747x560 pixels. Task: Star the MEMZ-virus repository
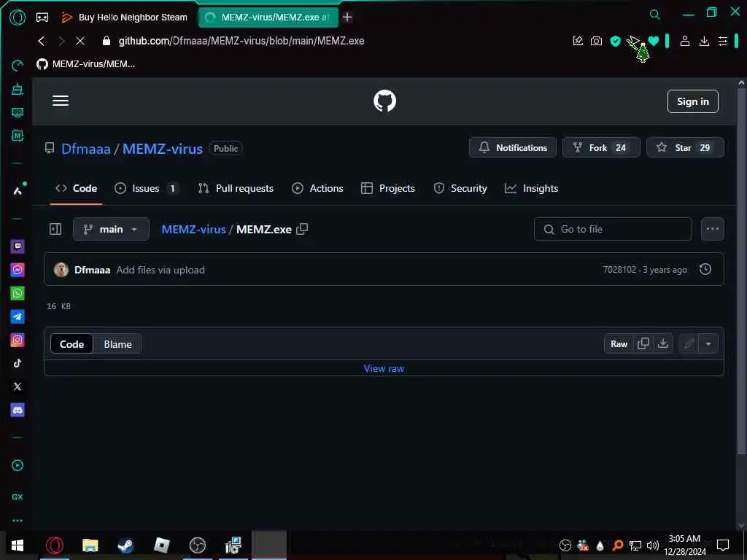pos(685,147)
